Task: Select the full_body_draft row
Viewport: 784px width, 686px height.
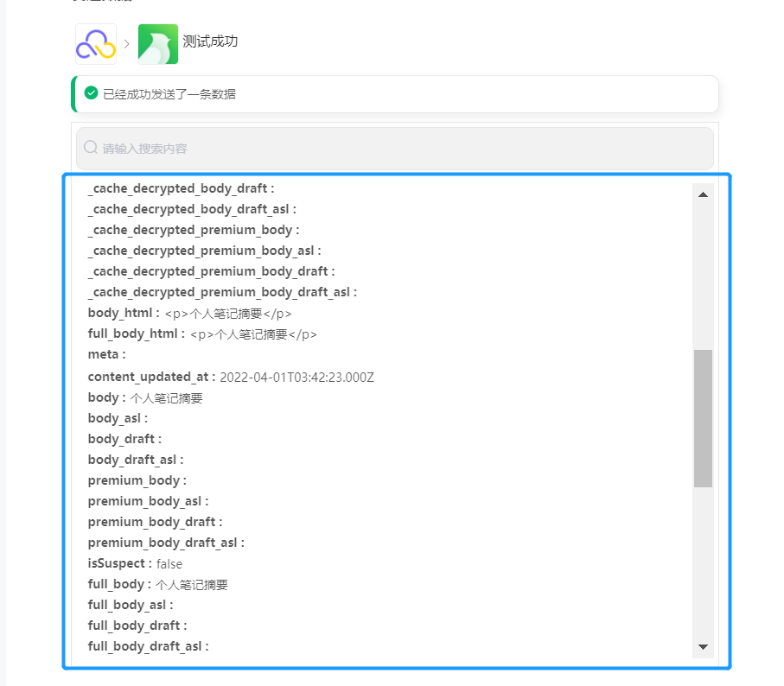Action: coord(137,626)
